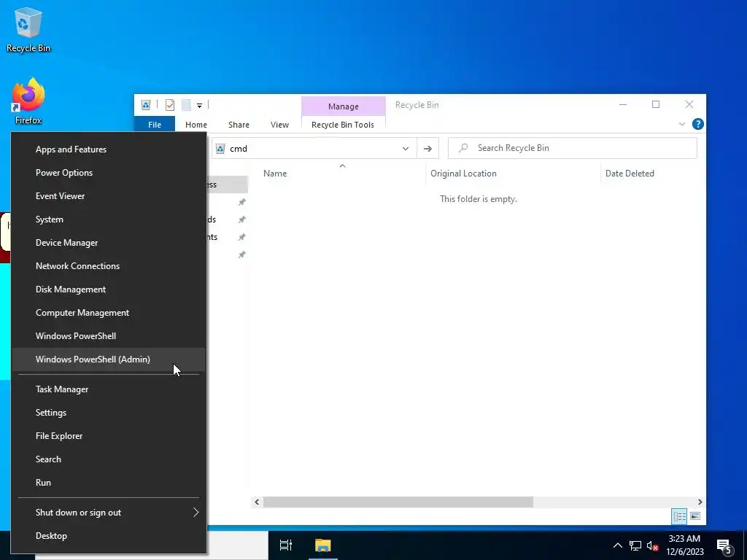
Task: Select the Recycle Bin desktop icon
Action: point(28,30)
